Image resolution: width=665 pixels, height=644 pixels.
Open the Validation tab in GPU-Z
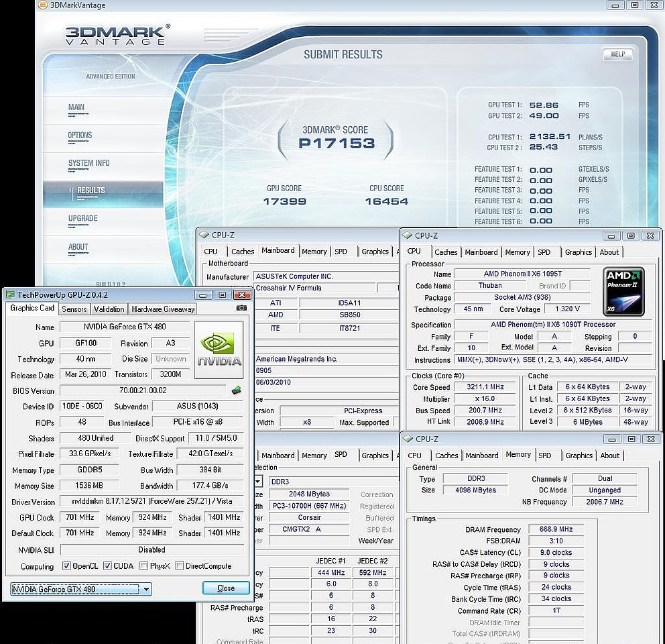109,309
